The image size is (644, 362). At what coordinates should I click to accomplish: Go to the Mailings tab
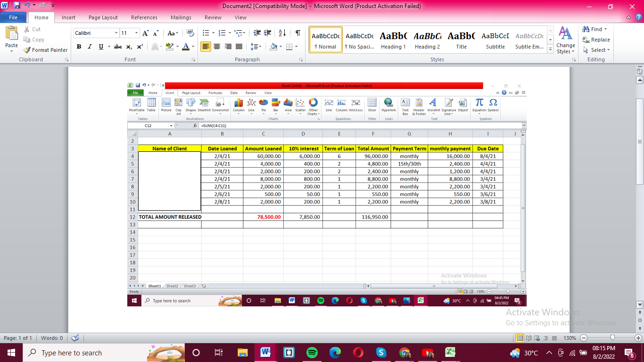(x=181, y=17)
